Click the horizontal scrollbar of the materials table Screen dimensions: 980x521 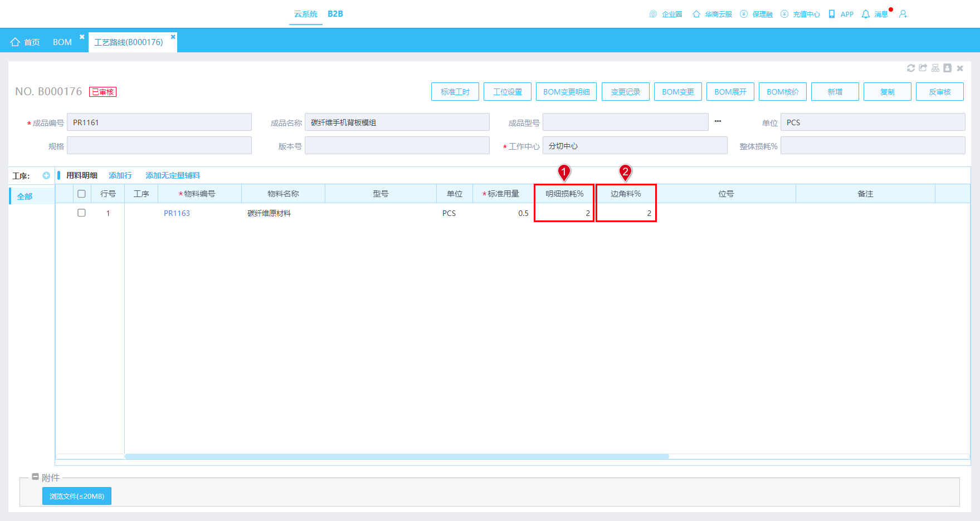(x=397, y=456)
